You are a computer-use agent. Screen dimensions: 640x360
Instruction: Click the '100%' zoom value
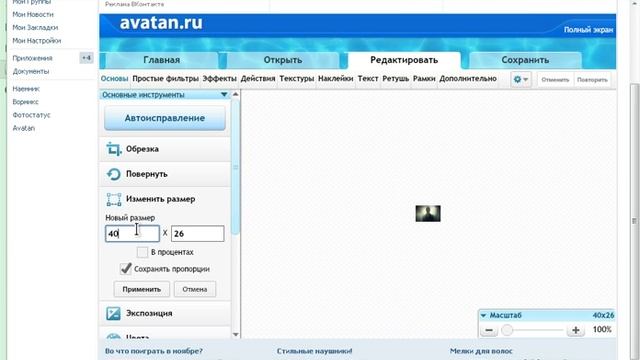[602, 329]
